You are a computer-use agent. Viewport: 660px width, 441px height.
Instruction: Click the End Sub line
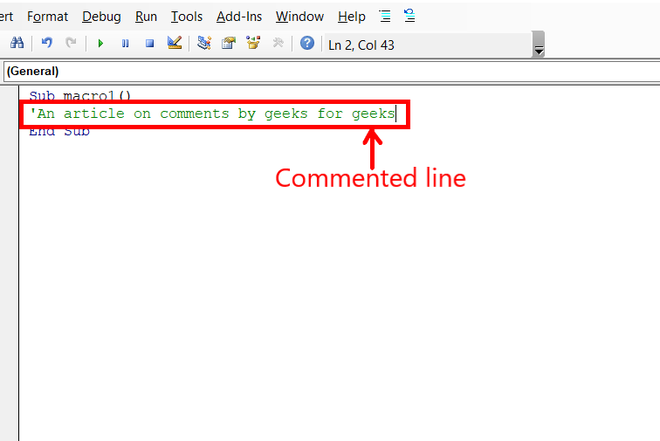59,132
